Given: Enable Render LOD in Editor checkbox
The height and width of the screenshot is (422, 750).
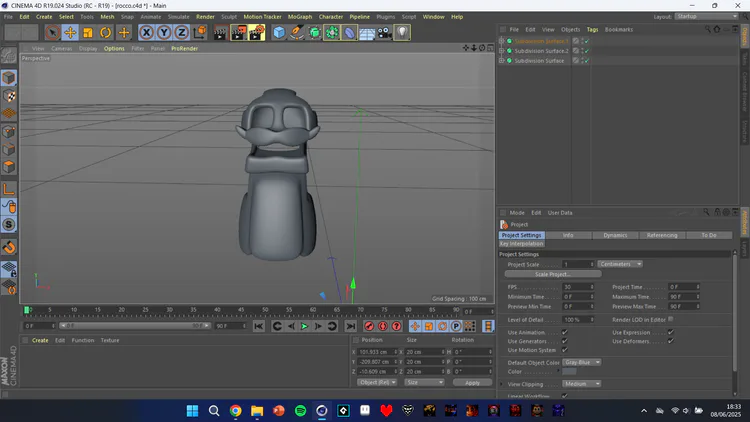Looking at the screenshot, I should (x=671, y=319).
